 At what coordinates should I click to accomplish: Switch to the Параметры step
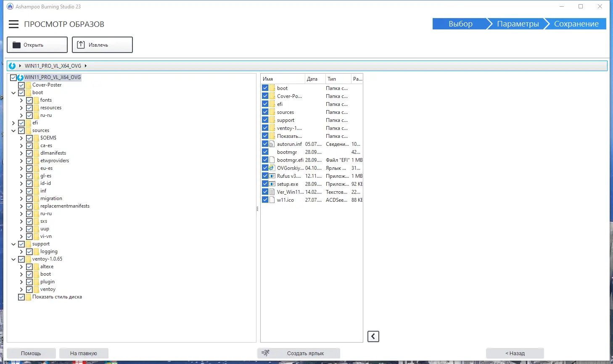click(x=518, y=24)
